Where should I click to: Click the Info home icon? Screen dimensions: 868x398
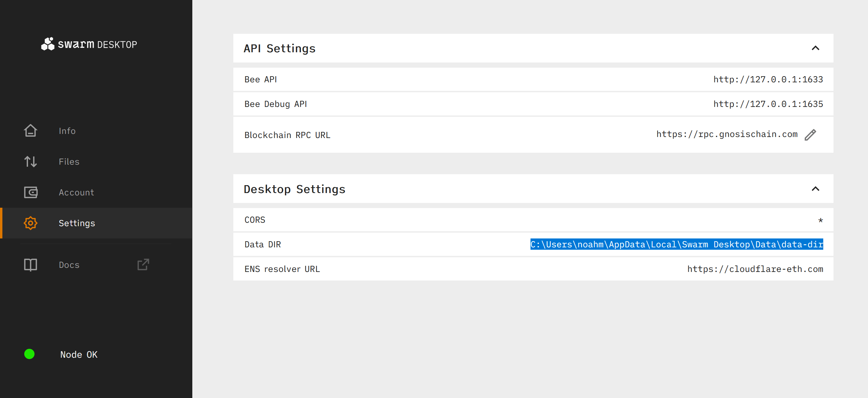coord(30,131)
